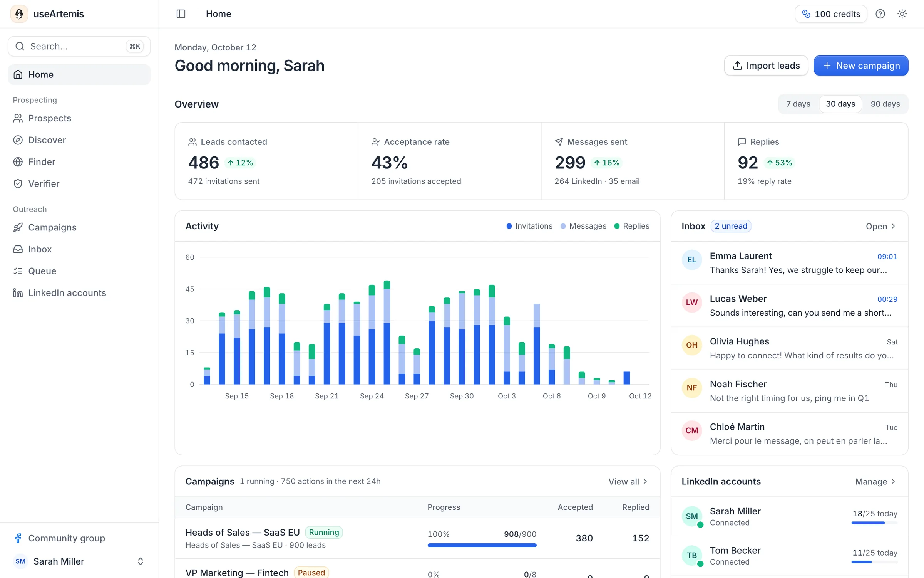Click the useArtemis logo icon
Viewport: 924px width, 578px height.
[x=19, y=14]
